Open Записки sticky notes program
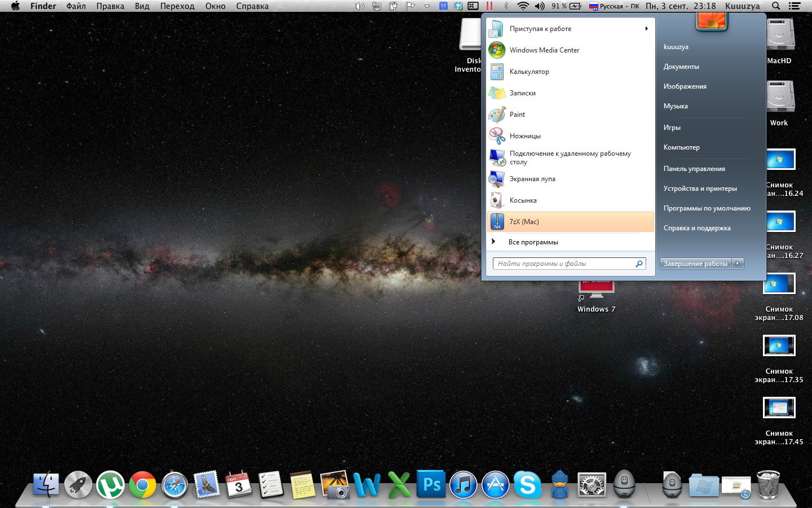The height and width of the screenshot is (508, 812). click(x=570, y=93)
